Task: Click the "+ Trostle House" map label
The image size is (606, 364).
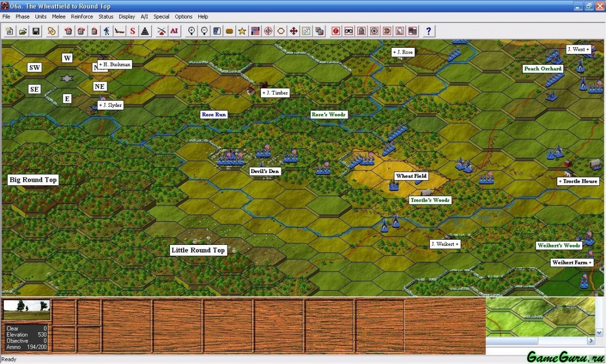Action: click(x=578, y=181)
